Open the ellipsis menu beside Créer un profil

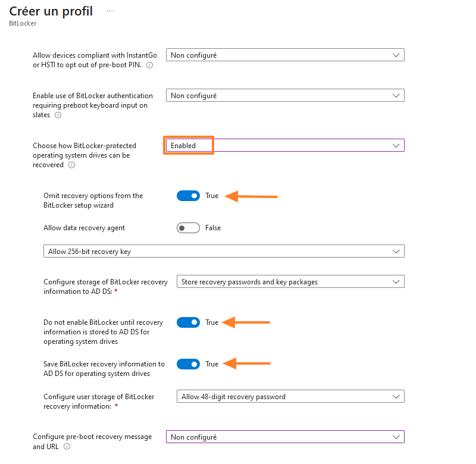[x=109, y=10]
